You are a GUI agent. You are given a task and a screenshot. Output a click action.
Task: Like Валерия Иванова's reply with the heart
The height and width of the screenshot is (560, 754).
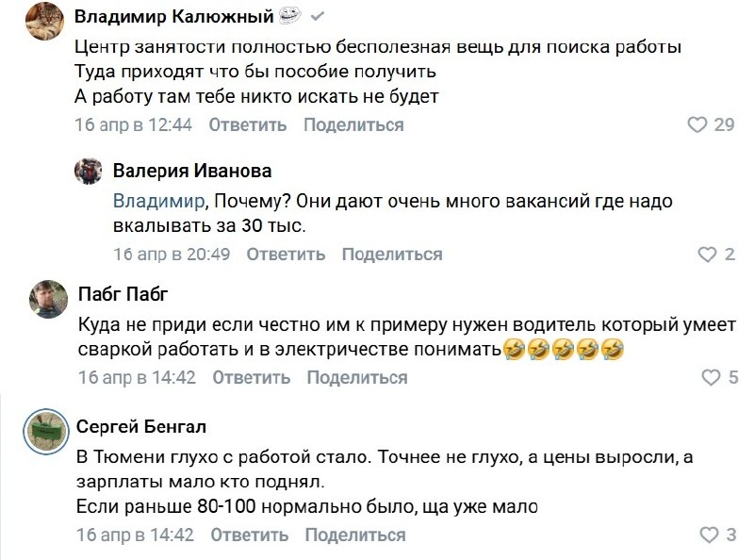point(707,254)
